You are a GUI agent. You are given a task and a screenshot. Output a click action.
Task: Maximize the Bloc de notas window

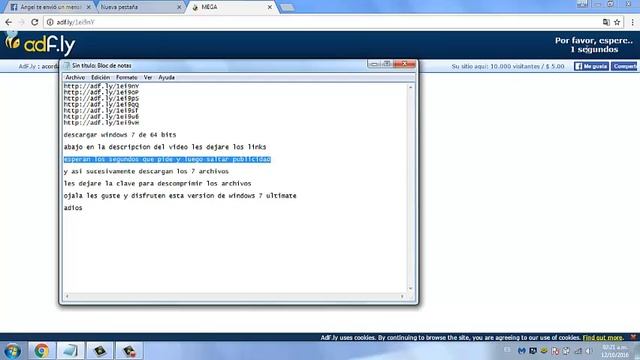[x=387, y=64]
